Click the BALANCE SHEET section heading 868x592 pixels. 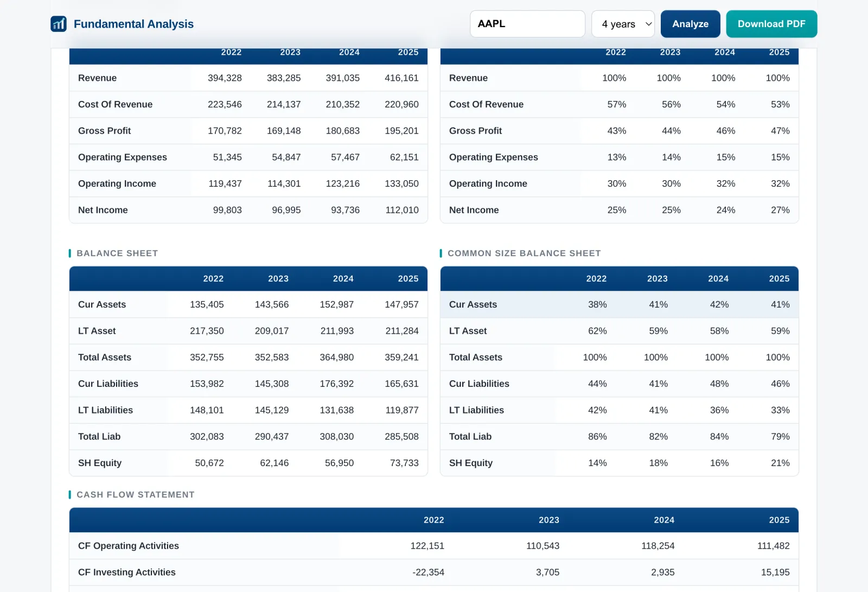pos(117,253)
